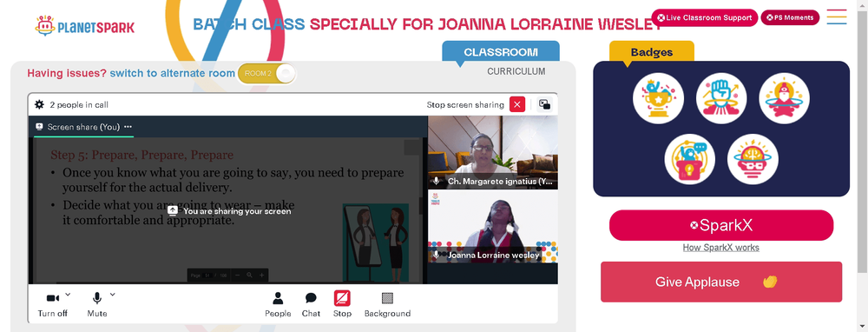Zoom out in shared document viewer
868x332 pixels.
click(x=238, y=275)
